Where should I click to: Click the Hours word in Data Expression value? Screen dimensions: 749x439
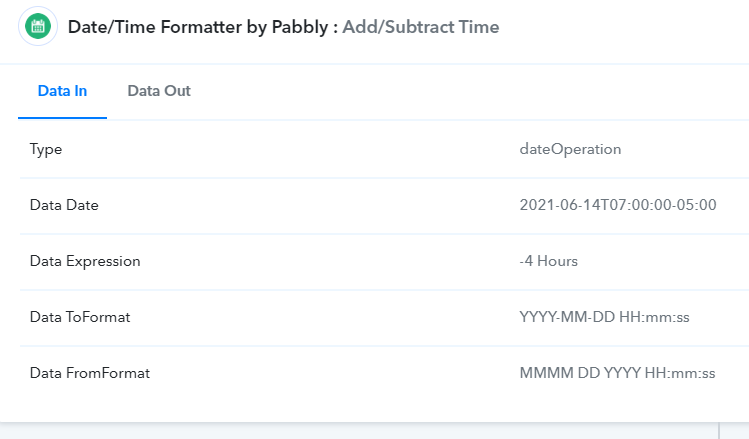557,261
